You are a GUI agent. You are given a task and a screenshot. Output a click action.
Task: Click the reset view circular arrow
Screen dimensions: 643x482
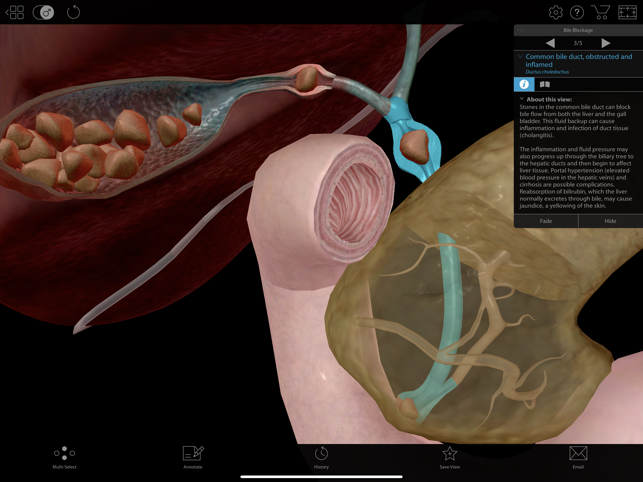coord(73,12)
